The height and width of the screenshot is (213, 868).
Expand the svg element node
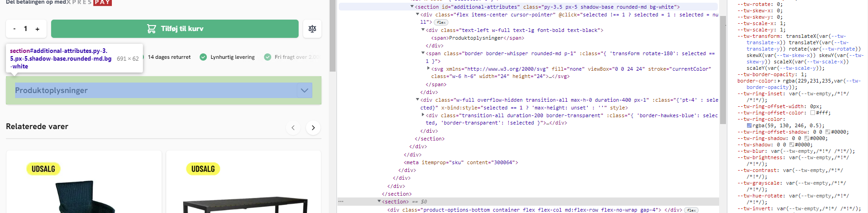(428, 68)
